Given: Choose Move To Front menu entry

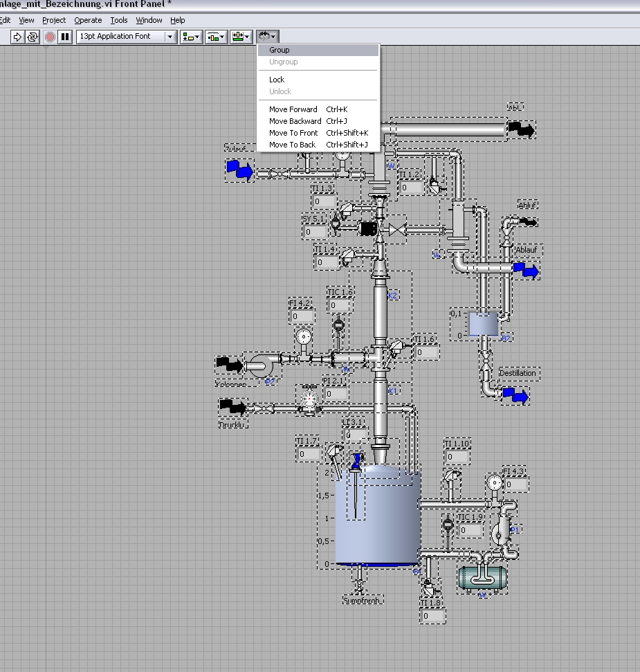Looking at the screenshot, I should click(x=293, y=133).
